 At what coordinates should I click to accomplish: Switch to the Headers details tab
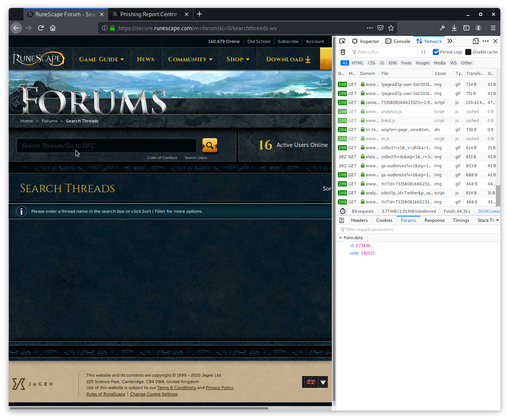[x=359, y=220]
